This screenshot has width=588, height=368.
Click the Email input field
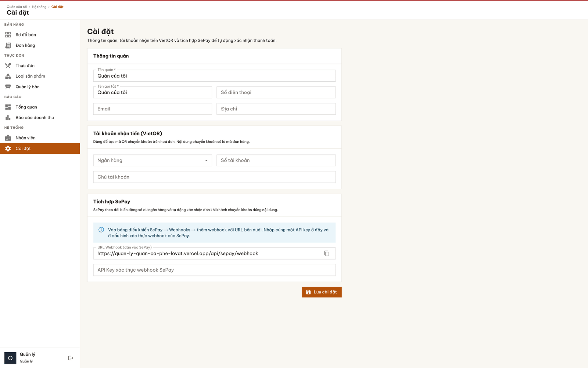(x=153, y=109)
